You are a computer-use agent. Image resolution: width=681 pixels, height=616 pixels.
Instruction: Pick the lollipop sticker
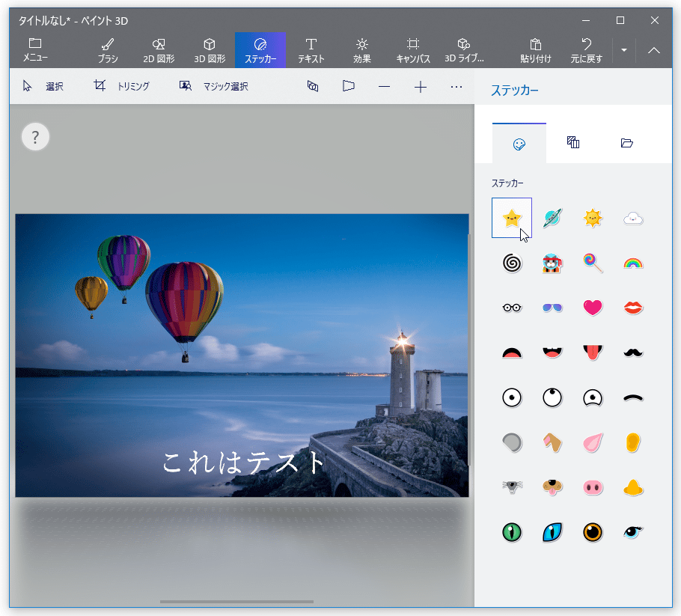coord(593,263)
